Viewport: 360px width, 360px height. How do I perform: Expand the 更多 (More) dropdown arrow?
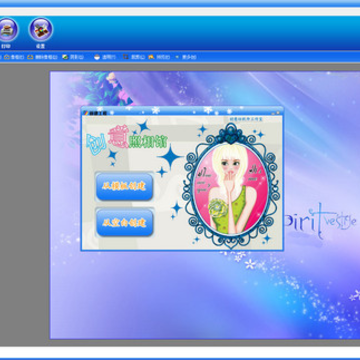(x=177, y=57)
